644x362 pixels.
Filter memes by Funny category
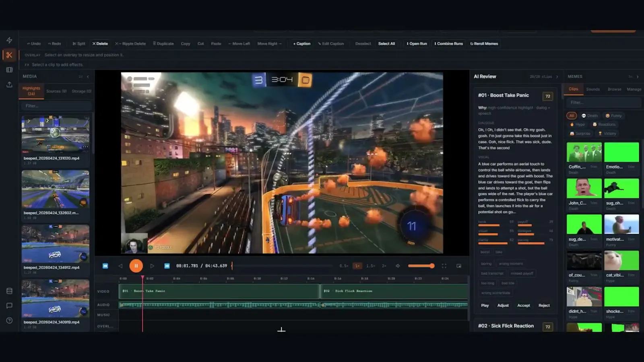click(x=614, y=115)
